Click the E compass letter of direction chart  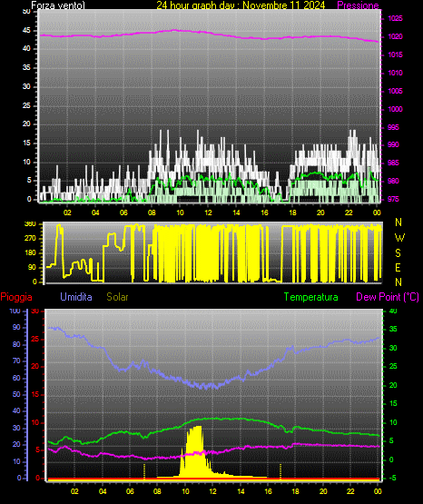click(x=398, y=268)
